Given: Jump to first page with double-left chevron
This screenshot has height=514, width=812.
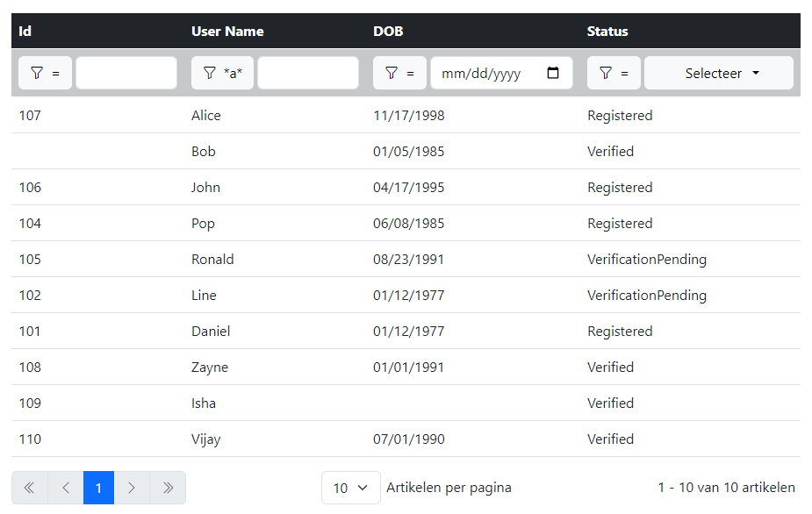Looking at the screenshot, I should [29, 487].
